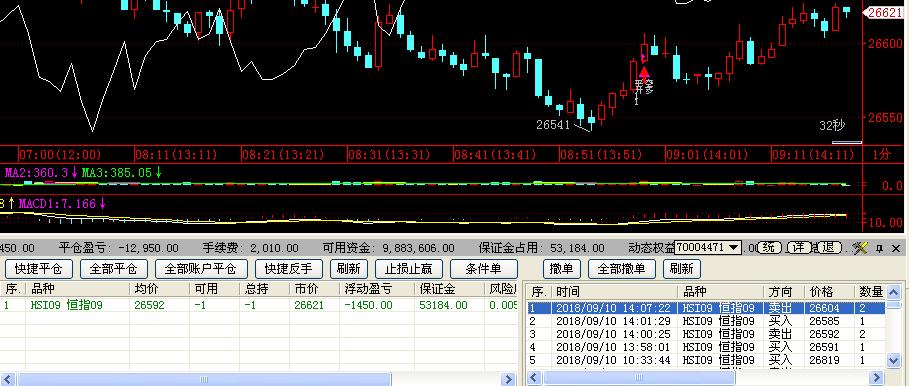Click the 1分 period label on time axis

(882, 155)
